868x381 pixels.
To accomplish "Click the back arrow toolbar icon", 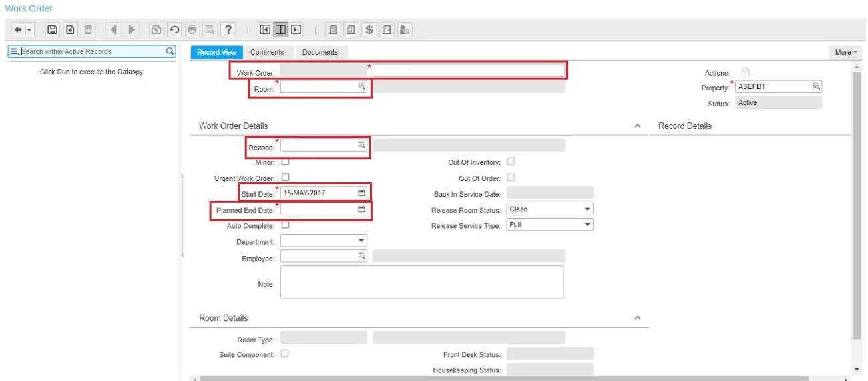I will 18,30.
